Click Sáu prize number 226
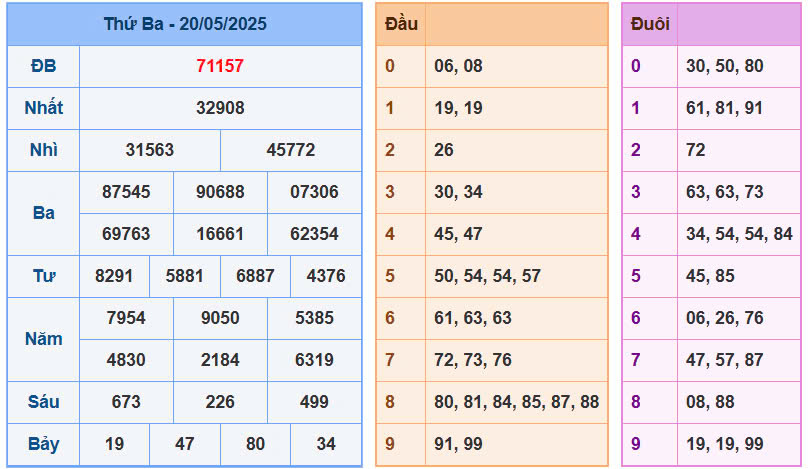The width and height of the screenshot is (809, 469). click(220, 401)
